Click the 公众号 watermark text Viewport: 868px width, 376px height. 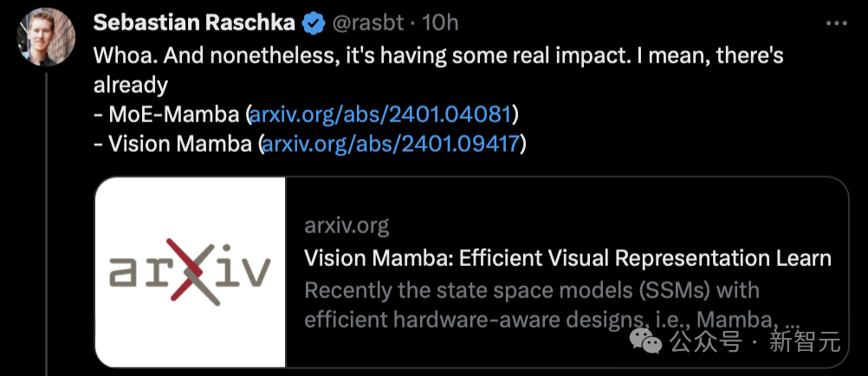coord(706,341)
